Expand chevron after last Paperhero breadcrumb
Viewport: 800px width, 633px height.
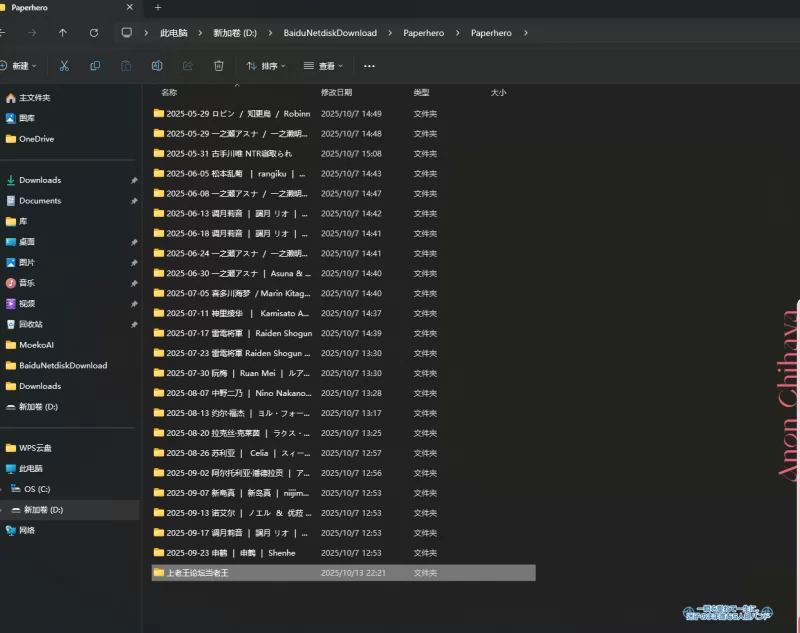point(526,33)
